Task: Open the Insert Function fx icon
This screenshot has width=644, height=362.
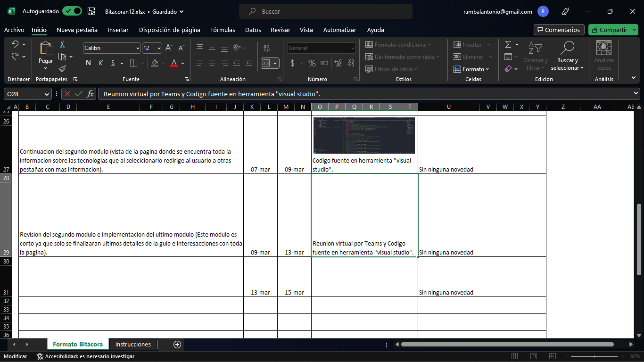Action: click(90, 94)
